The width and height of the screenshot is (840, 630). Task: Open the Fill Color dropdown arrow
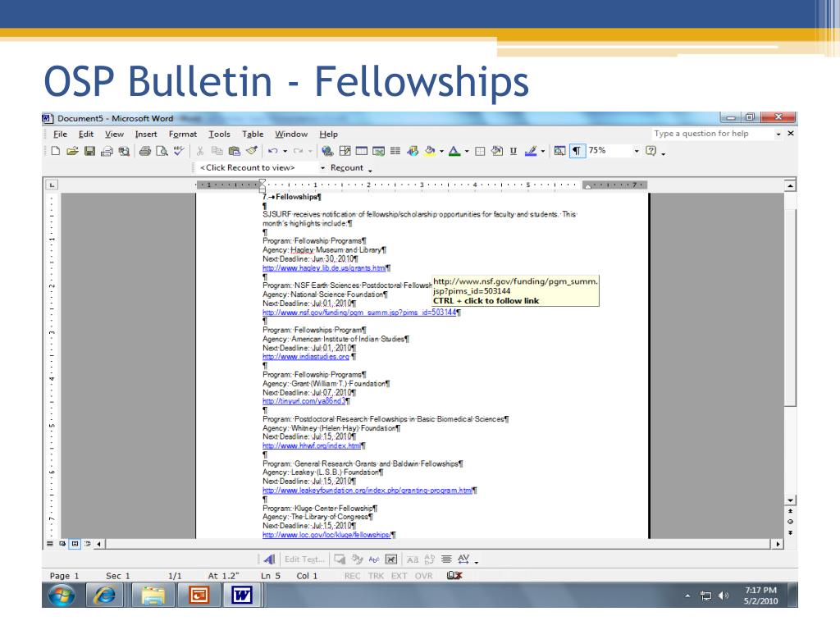[x=441, y=151]
